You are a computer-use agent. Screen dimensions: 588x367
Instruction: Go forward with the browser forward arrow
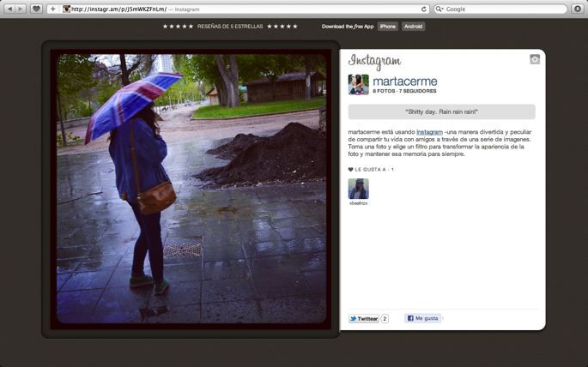click(21, 9)
